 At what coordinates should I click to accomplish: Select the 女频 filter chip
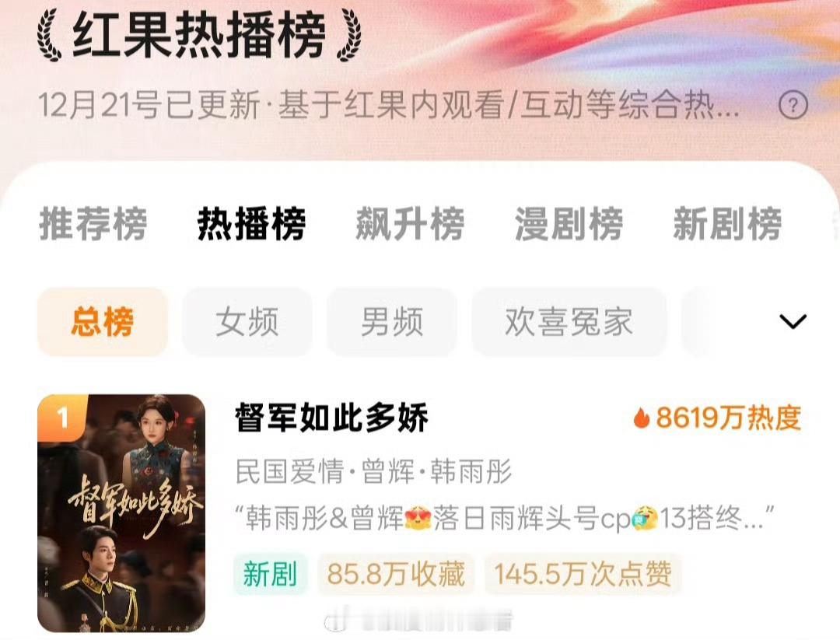click(x=247, y=322)
